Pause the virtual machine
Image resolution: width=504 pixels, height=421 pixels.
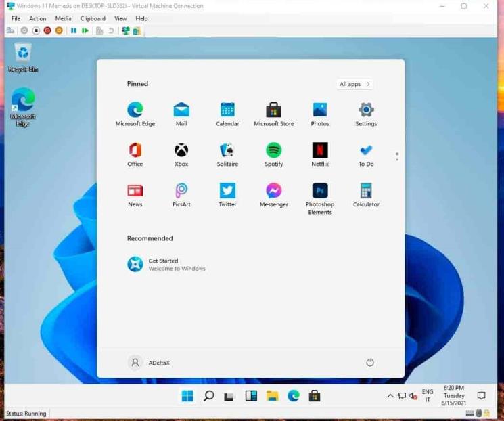click(x=74, y=30)
